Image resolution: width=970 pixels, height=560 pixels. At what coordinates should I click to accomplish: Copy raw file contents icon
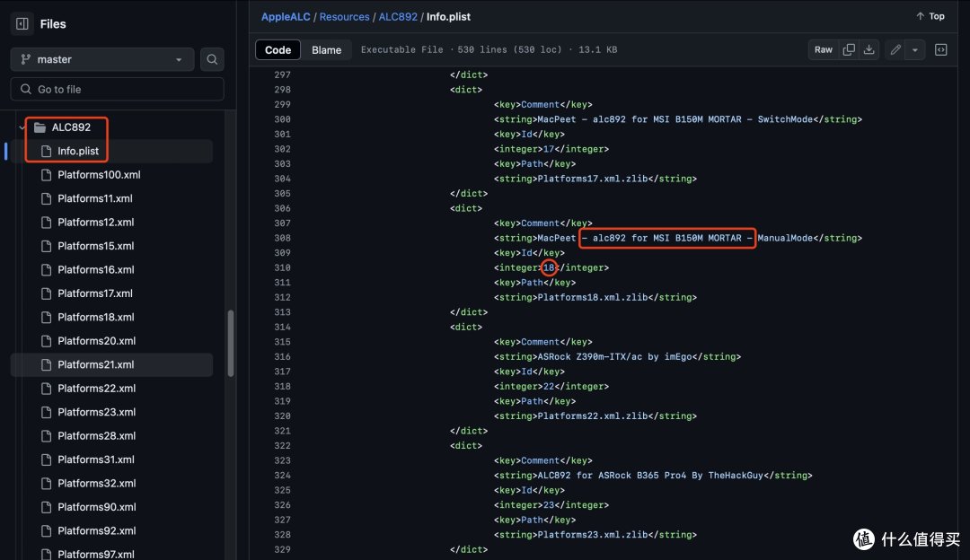click(x=849, y=49)
